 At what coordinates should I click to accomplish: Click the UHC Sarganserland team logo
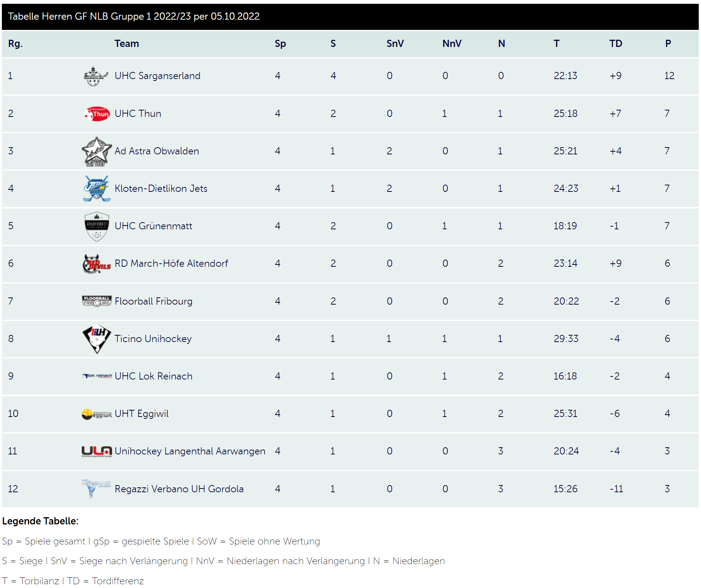click(96, 76)
